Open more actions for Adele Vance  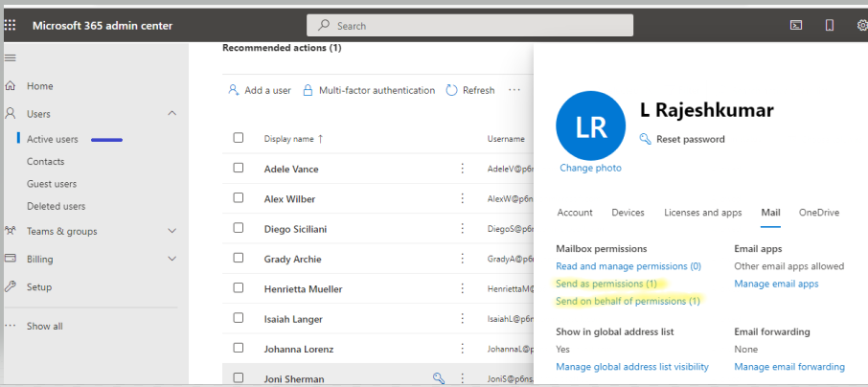pyautogui.click(x=462, y=169)
